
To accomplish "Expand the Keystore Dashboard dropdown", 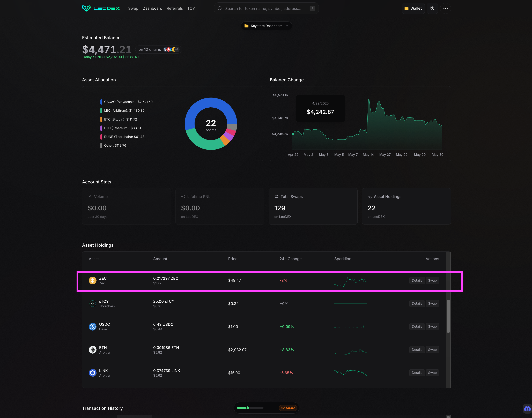I will [x=266, y=26].
